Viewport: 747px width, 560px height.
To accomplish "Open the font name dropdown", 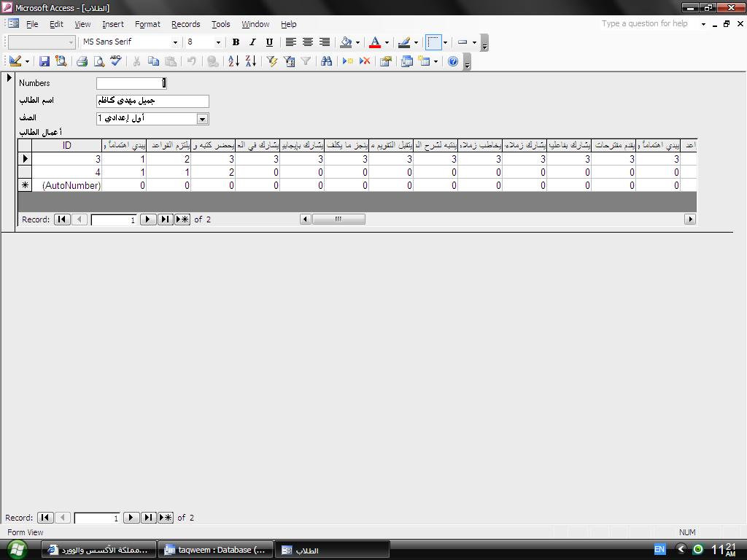I will (175, 42).
